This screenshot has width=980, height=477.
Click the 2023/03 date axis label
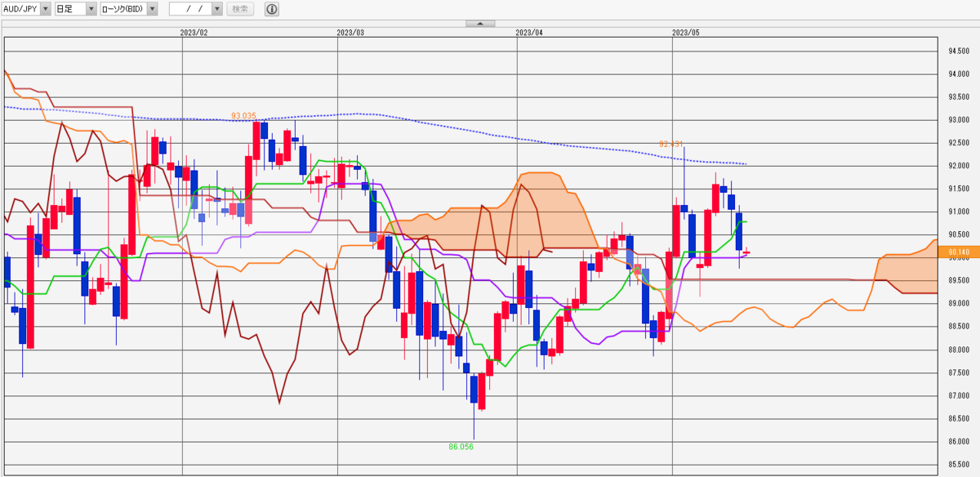[350, 33]
